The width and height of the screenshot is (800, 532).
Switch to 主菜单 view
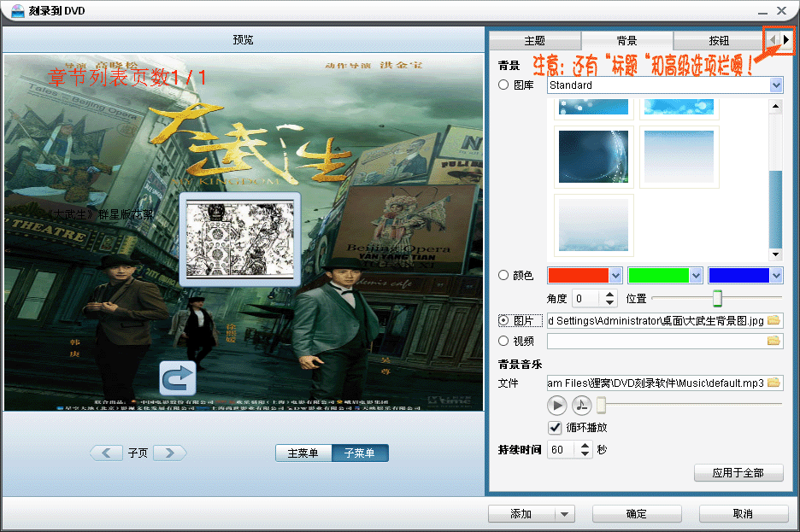303,453
